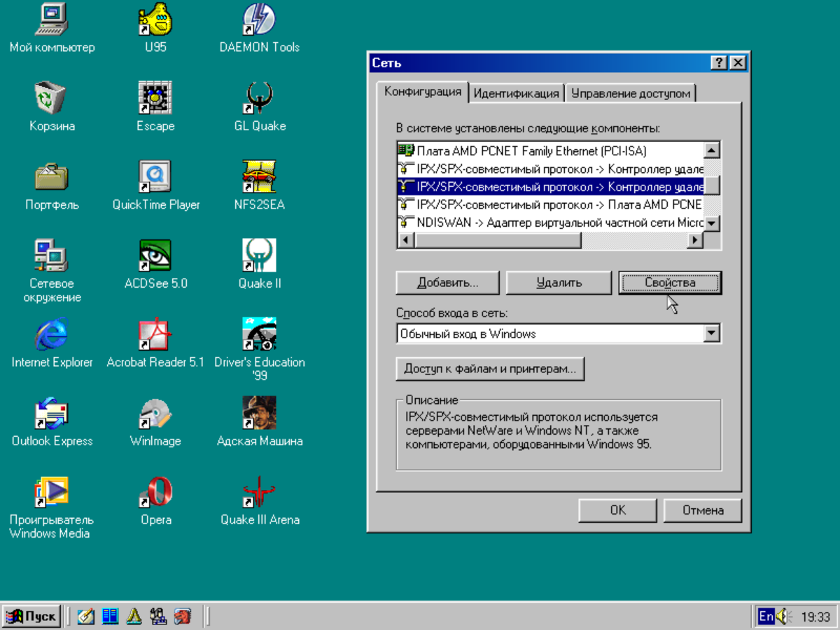
Task: Expand the Способ входа в сеть dropdown
Action: (712, 334)
